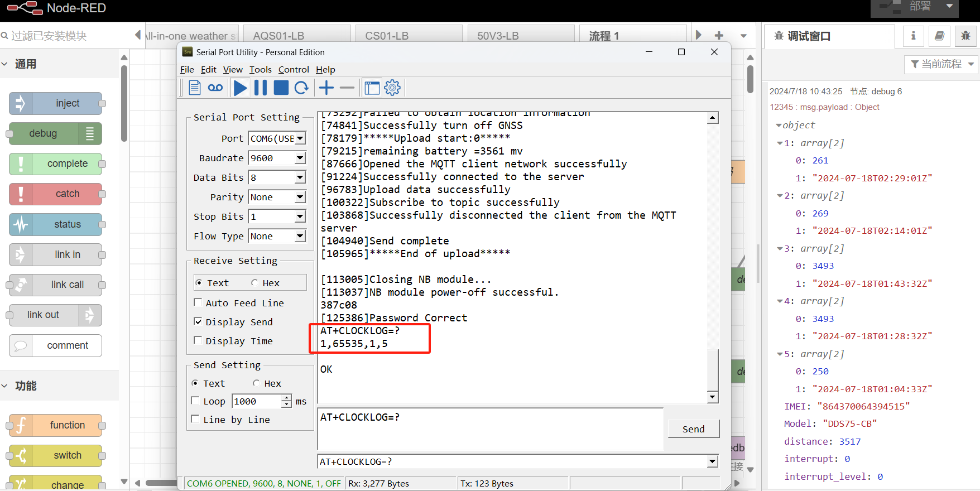
Task: Open the help book icon in the sidebar
Action: 939,36
